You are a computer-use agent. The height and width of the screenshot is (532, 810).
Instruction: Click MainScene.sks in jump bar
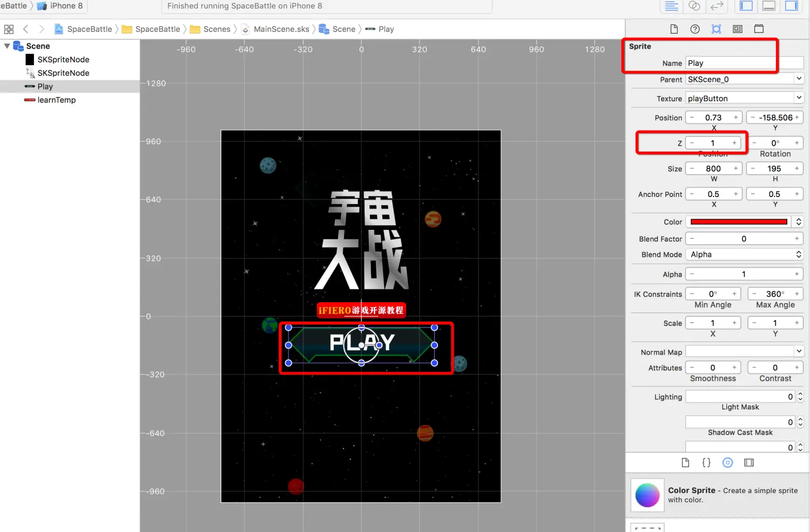click(x=275, y=29)
